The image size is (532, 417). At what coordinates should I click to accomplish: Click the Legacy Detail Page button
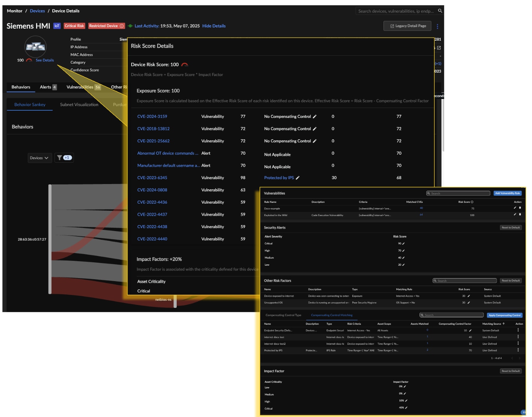[408, 26]
